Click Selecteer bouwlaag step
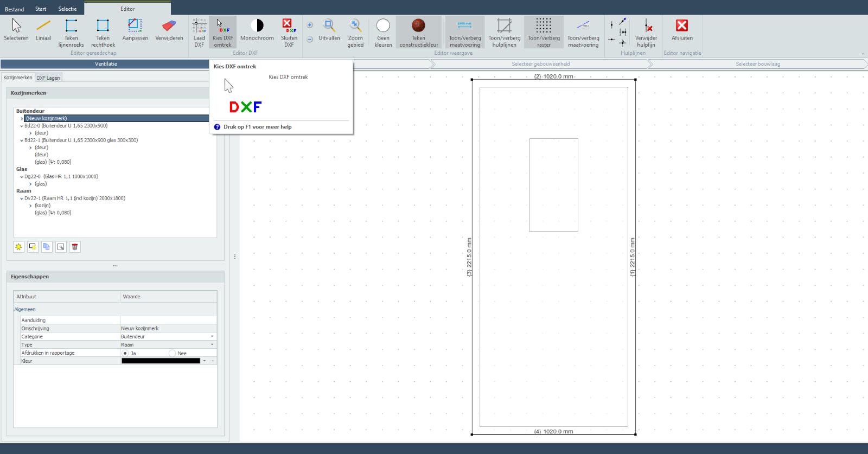 [x=757, y=64]
